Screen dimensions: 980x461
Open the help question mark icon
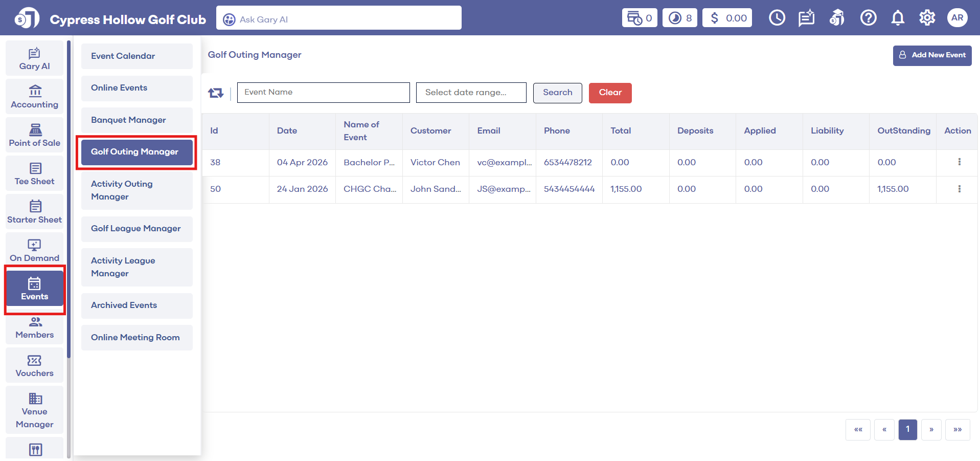pyautogui.click(x=868, y=18)
